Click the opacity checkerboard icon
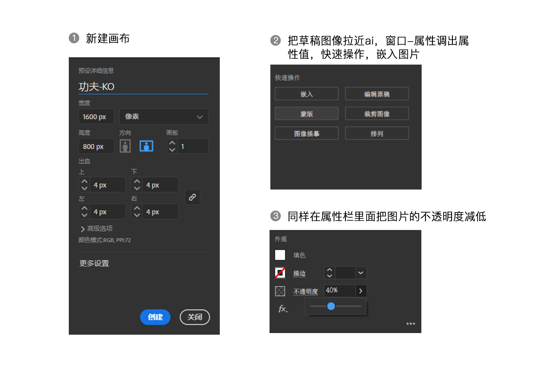Image resolution: width=539 pixels, height=392 pixels. (x=280, y=291)
